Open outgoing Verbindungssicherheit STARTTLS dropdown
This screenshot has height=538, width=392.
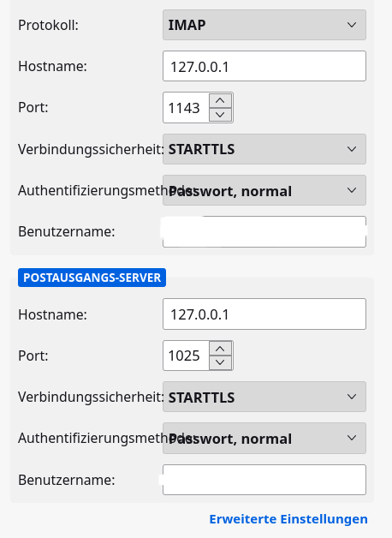pos(264,397)
